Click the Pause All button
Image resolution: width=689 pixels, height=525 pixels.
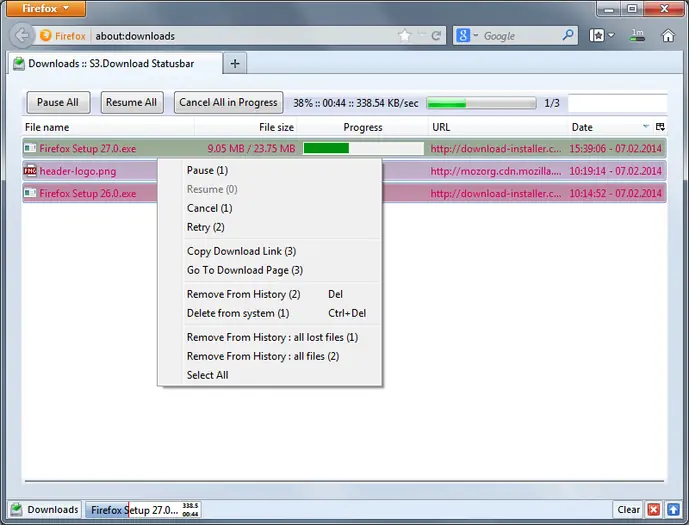click(x=58, y=102)
